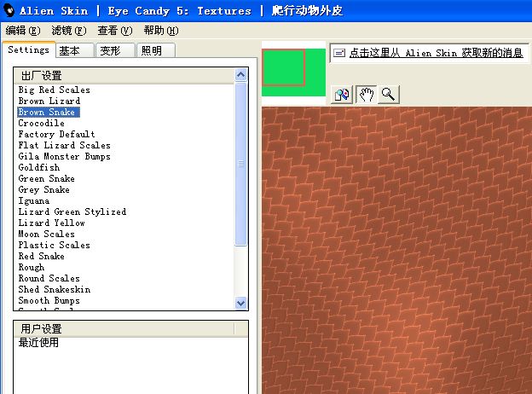Image resolution: width=532 pixels, height=394 pixels.
Task: Select the Iguana preset
Action: [x=34, y=201]
